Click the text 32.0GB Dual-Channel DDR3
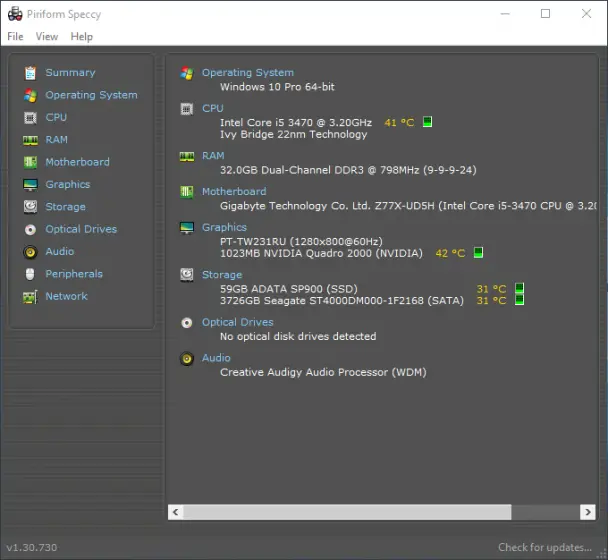608x560 pixels. pyautogui.click(x=292, y=170)
